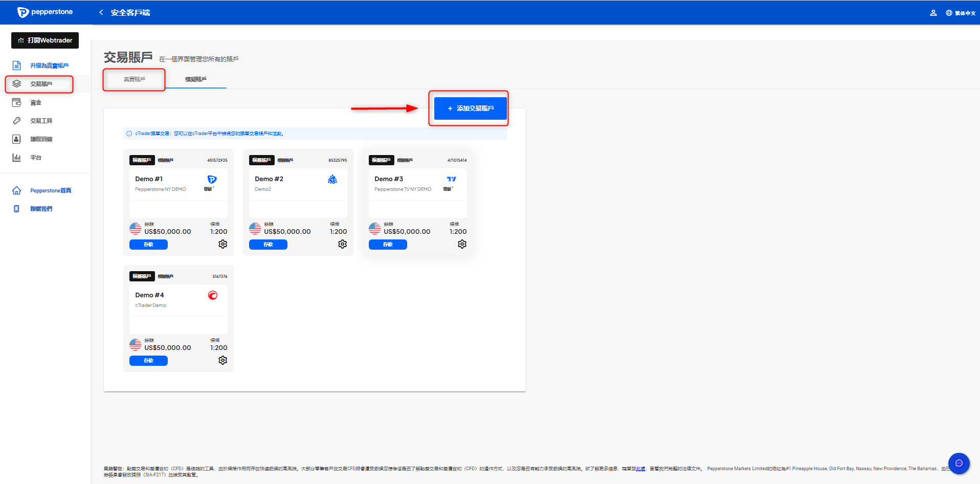Click the Pepperstone logo in header
The width and height of the screenshot is (980, 484).
(45, 12)
